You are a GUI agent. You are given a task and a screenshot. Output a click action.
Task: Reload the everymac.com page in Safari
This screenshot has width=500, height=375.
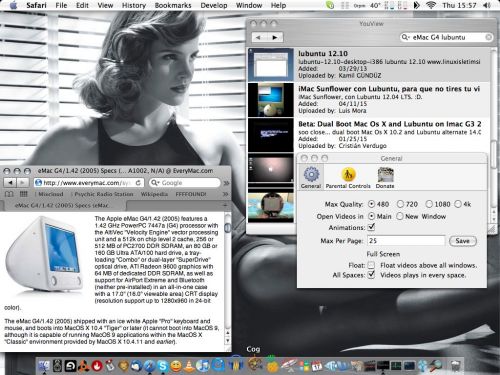click(138, 183)
